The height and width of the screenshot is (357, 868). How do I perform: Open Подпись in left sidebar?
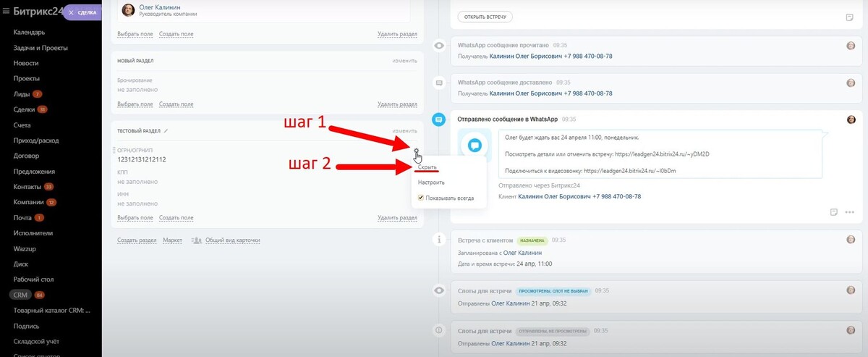click(x=26, y=326)
